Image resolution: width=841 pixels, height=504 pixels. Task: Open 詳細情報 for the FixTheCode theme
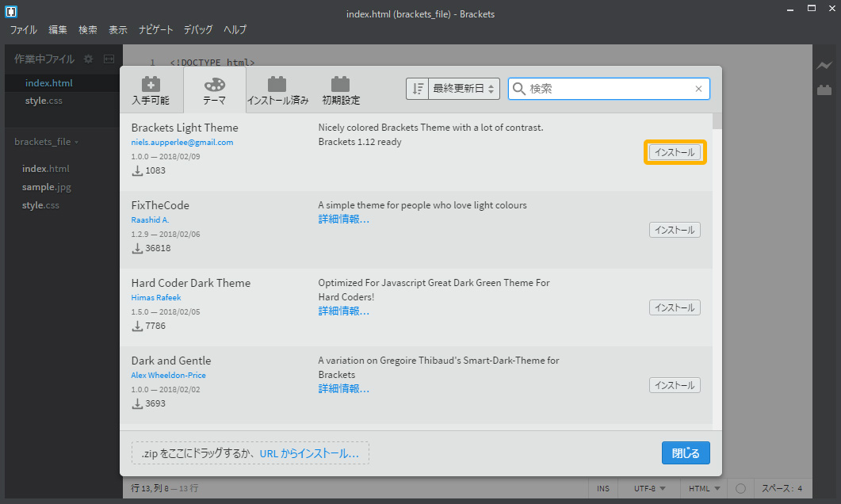[343, 220]
